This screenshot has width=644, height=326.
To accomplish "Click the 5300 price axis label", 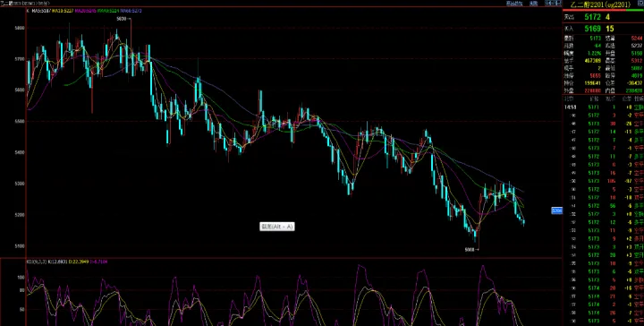I will coord(20,184).
